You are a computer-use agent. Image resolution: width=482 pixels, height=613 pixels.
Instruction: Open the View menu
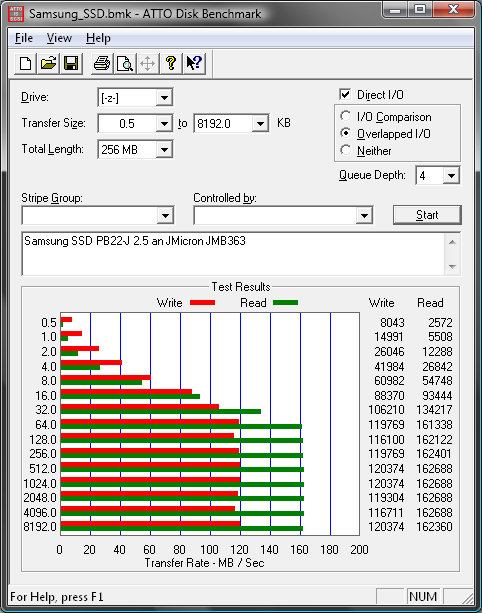click(x=59, y=38)
